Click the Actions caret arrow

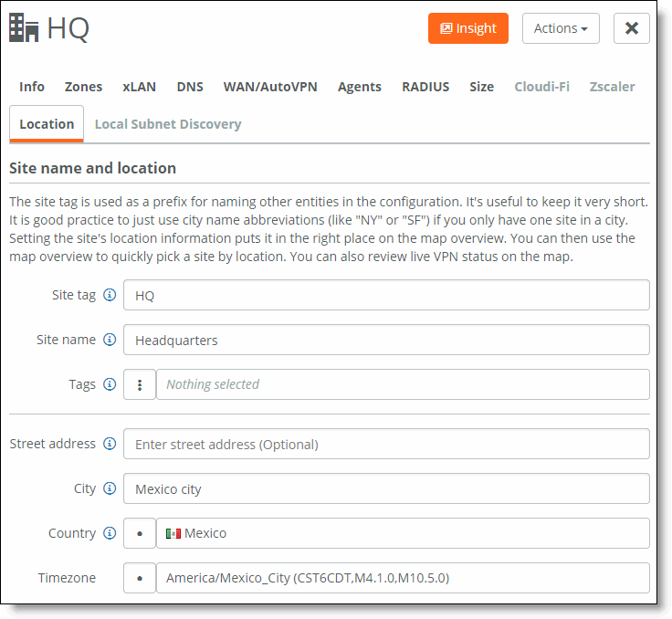(x=584, y=29)
